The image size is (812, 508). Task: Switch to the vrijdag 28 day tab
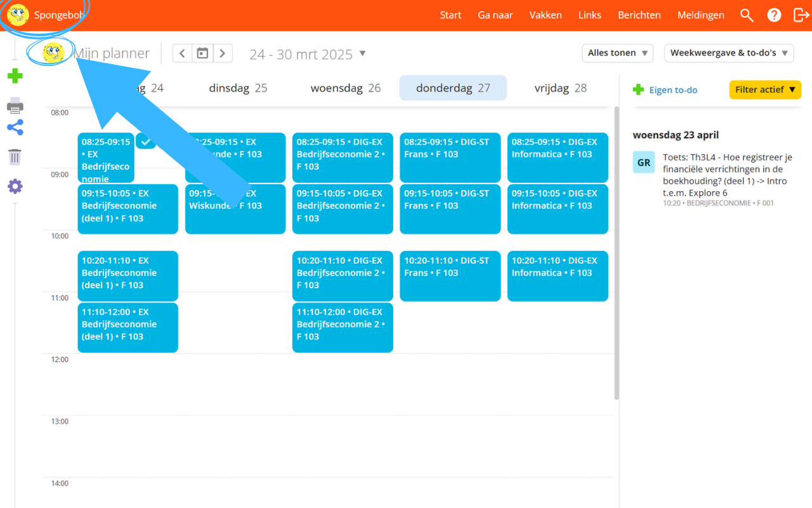pos(560,88)
